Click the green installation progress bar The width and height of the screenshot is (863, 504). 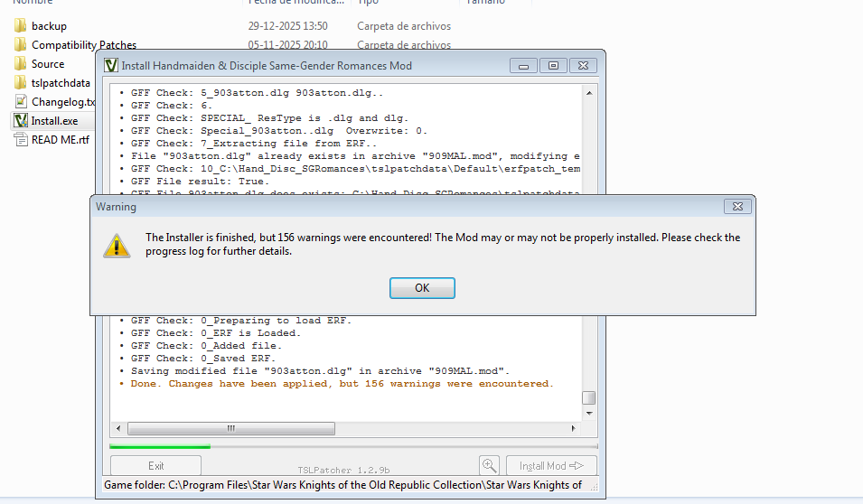(160, 446)
